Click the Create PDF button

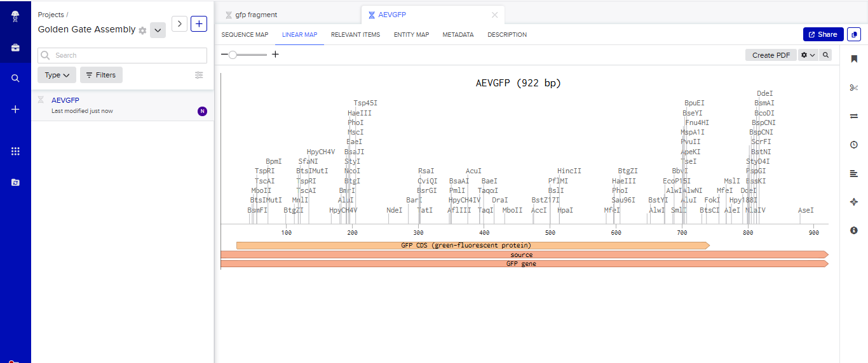[771, 55]
